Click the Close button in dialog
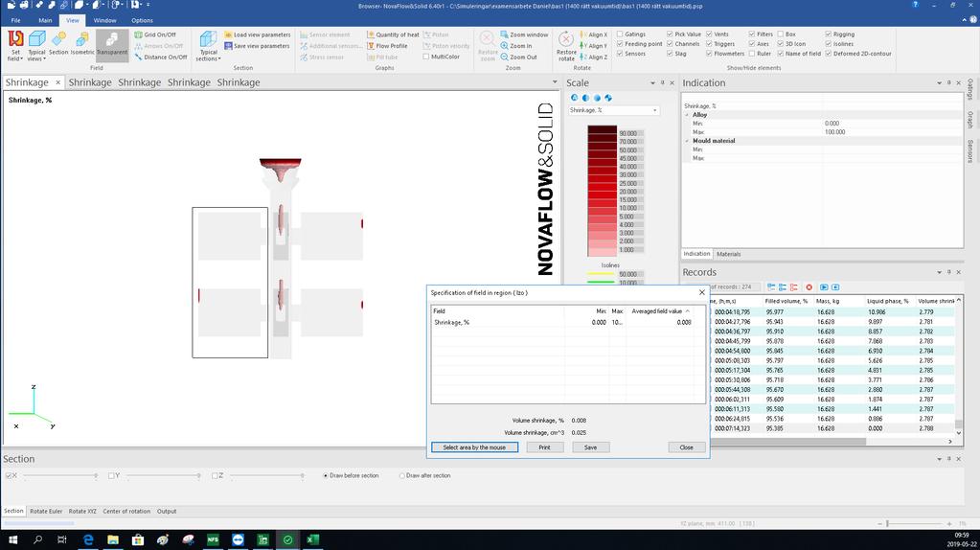 click(x=686, y=447)
